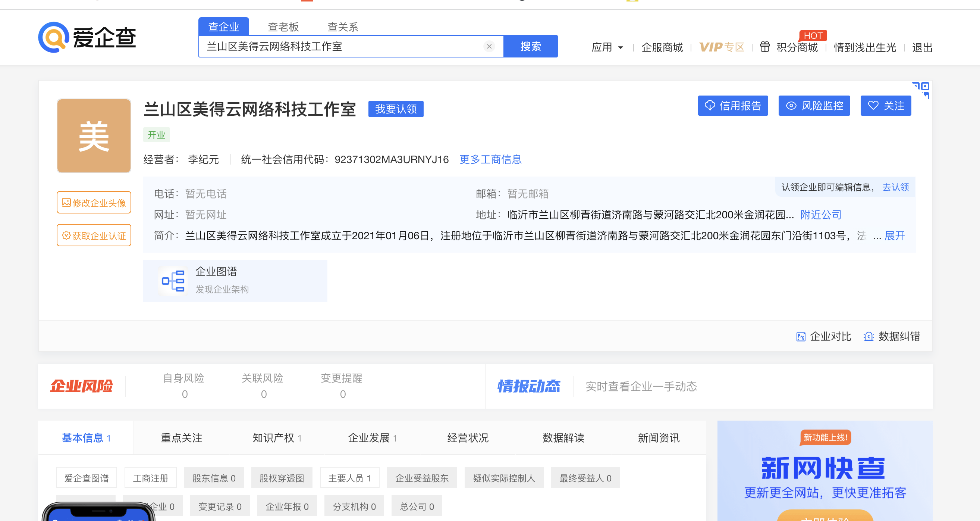The height and width of the screenshot is (521, 980).
Task: Click 去认领 link
Action: pos(896,187)
